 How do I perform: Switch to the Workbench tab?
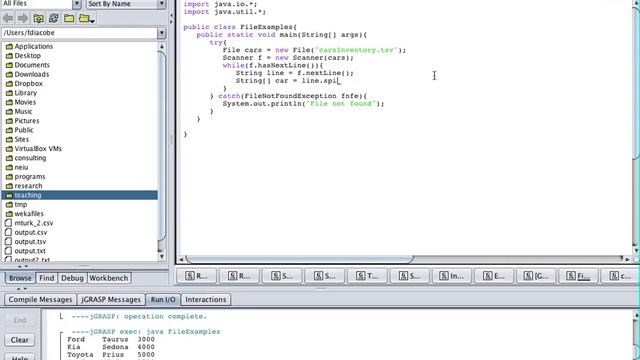pyautogui.click(x=109, y=278)
